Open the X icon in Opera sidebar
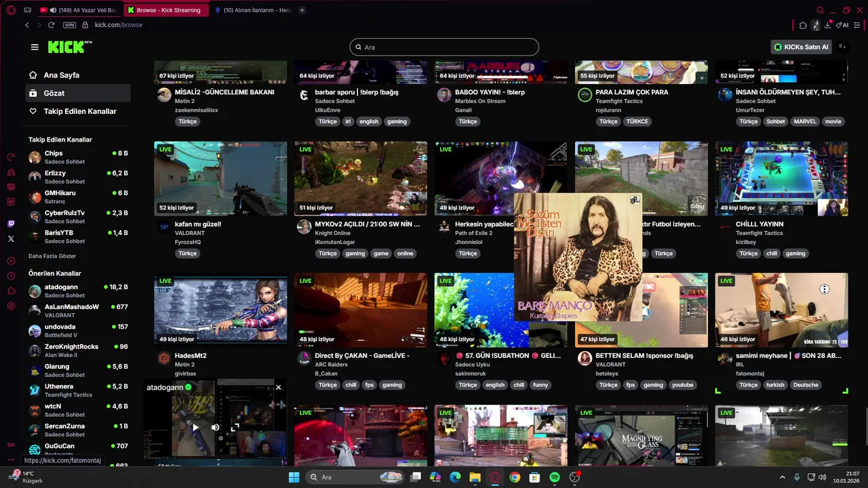The image size is (868, 488). (x=11, y=239)
